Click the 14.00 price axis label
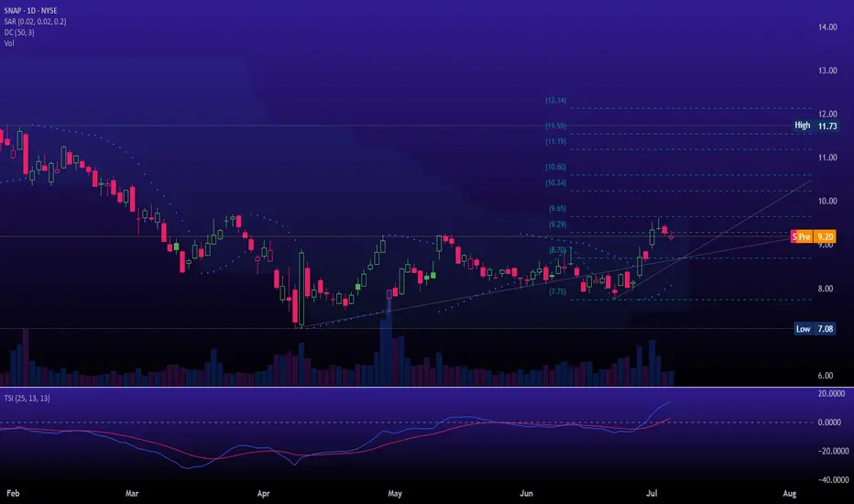 point(827,27)
